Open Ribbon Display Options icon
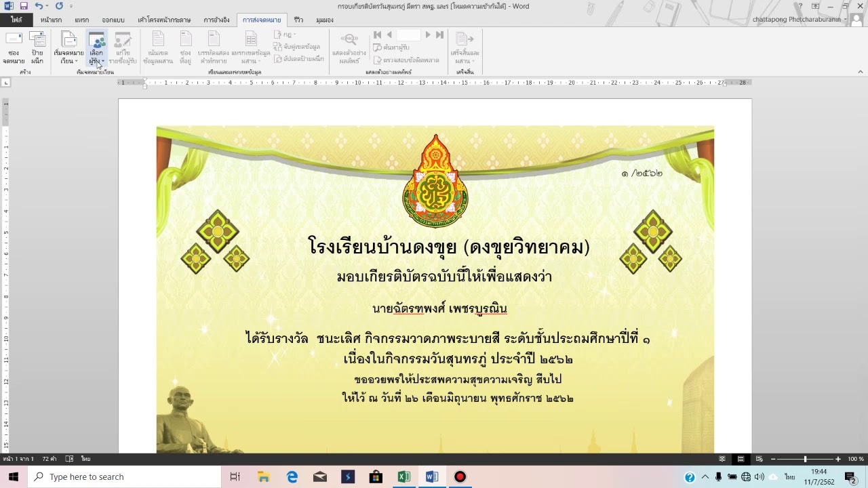Viewport: 868px width, 488px height. tap(816, 6)
